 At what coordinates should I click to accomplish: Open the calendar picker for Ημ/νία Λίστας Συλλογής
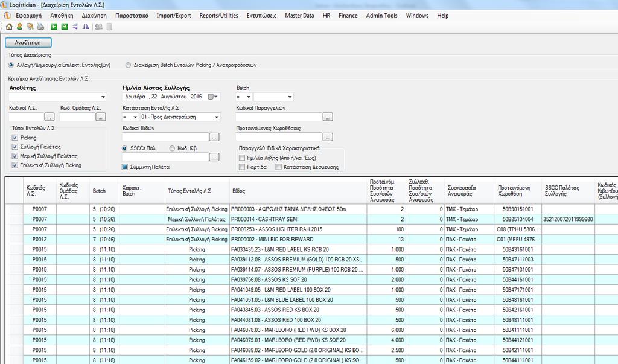(x=213, y=97)
